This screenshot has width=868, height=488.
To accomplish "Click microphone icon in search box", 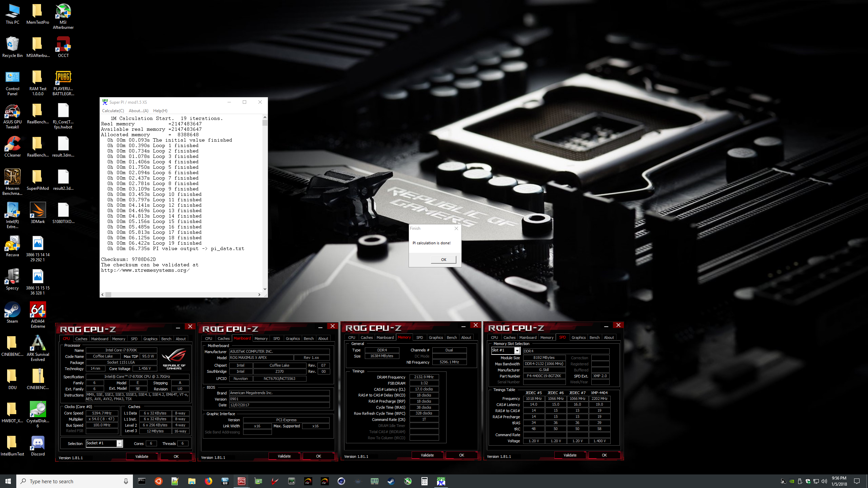I will pos(126,481).
